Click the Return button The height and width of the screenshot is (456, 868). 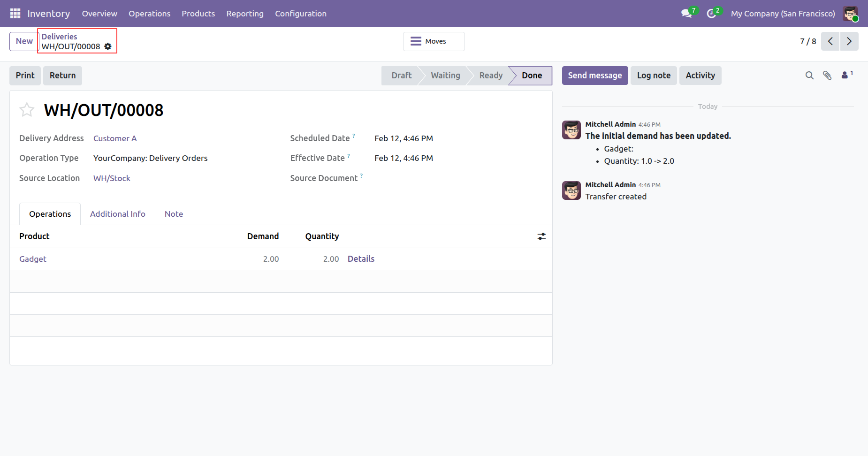(x=62, y=76)
